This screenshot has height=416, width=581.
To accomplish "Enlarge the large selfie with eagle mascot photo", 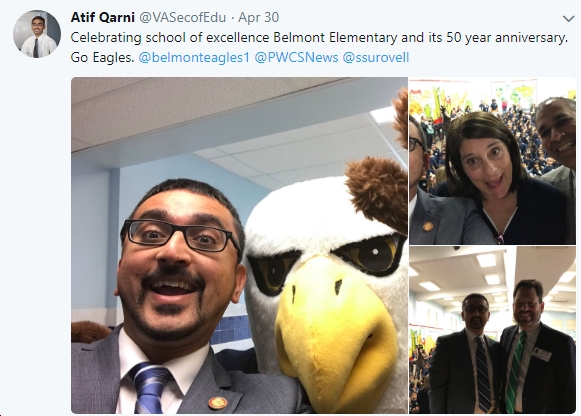I will click(x=239, y=245).
